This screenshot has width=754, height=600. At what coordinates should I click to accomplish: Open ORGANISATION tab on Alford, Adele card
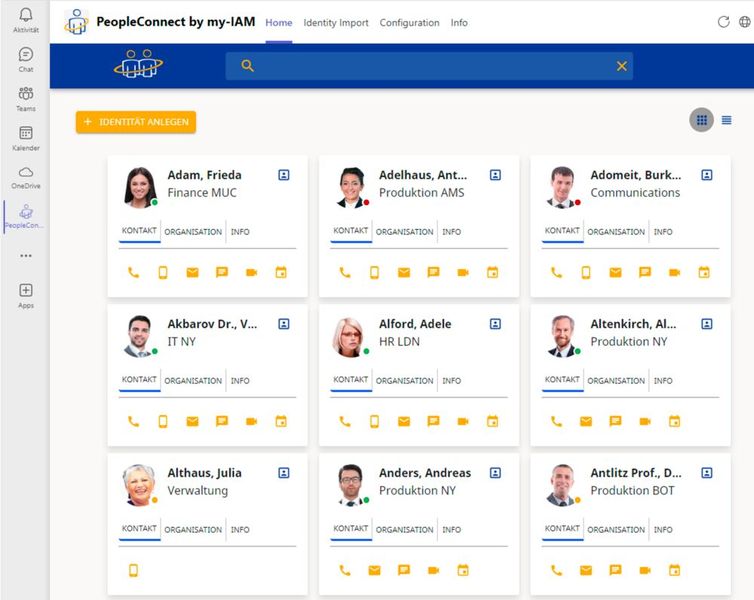pyautogui.click(x=404, y=381)
